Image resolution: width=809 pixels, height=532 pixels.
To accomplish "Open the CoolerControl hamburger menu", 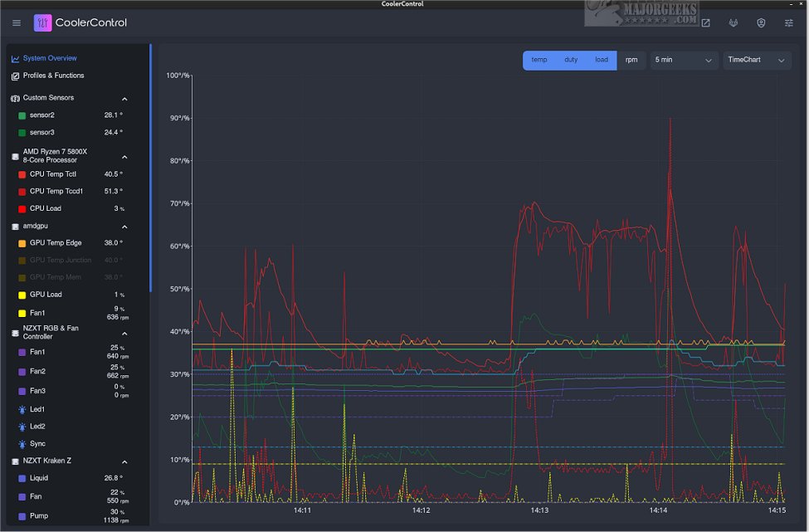I will [x=16, y=22].
